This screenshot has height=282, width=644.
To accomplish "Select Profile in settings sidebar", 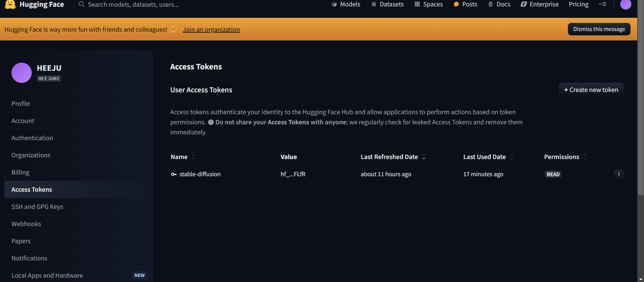I will [79, 103].
